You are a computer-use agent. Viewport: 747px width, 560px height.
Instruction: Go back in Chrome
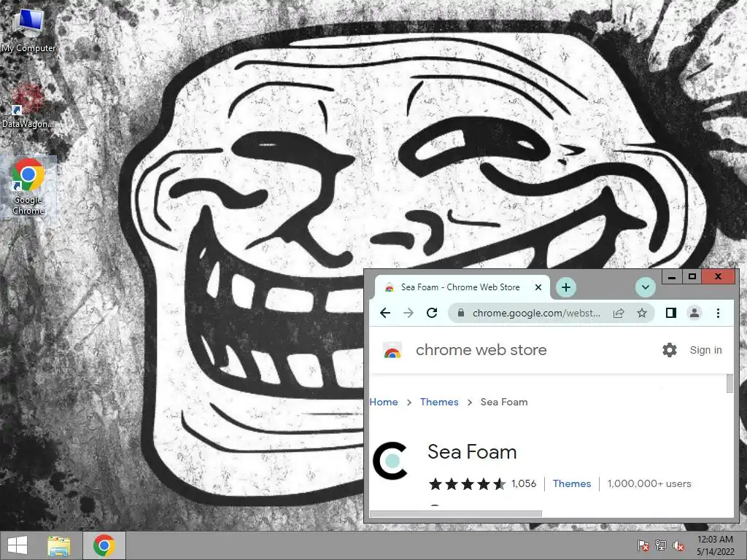pyautogui.click(x=385, y=313)
